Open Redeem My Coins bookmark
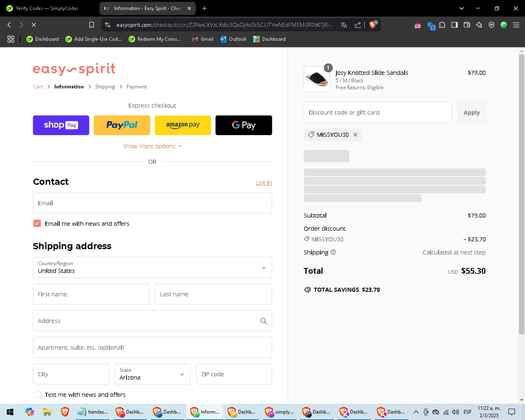 155,39
